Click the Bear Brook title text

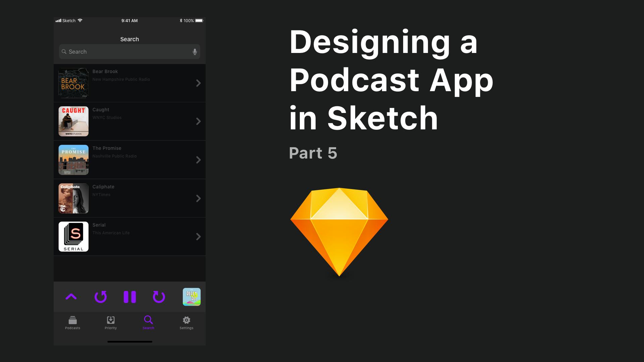[x=105, y=71]
